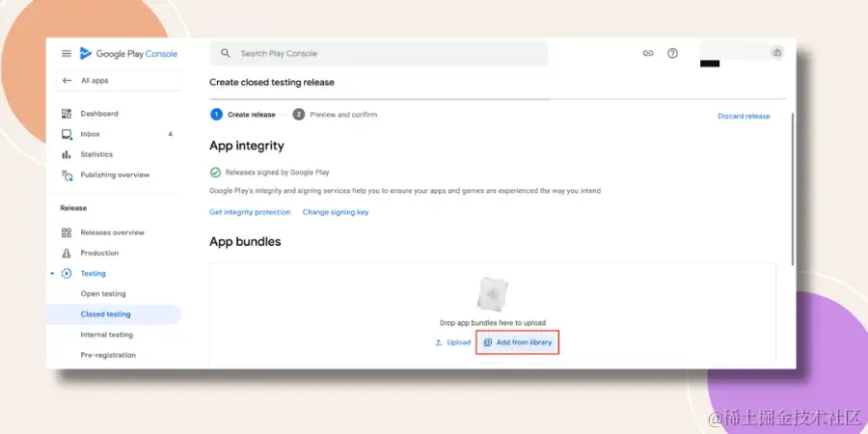868x434 pixels.
Task: Go back to All apps
Action: [119, 81]
